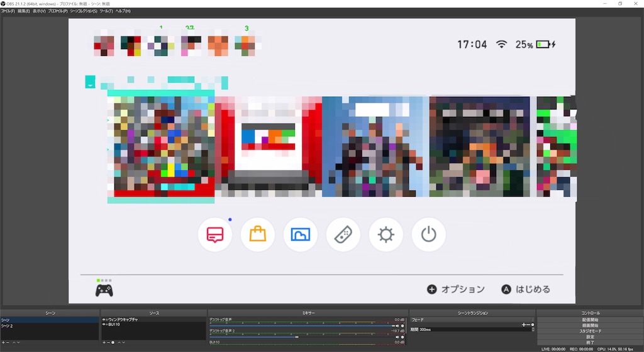
Task: Open the 編集(E) menu
Action: click(23, 11)
